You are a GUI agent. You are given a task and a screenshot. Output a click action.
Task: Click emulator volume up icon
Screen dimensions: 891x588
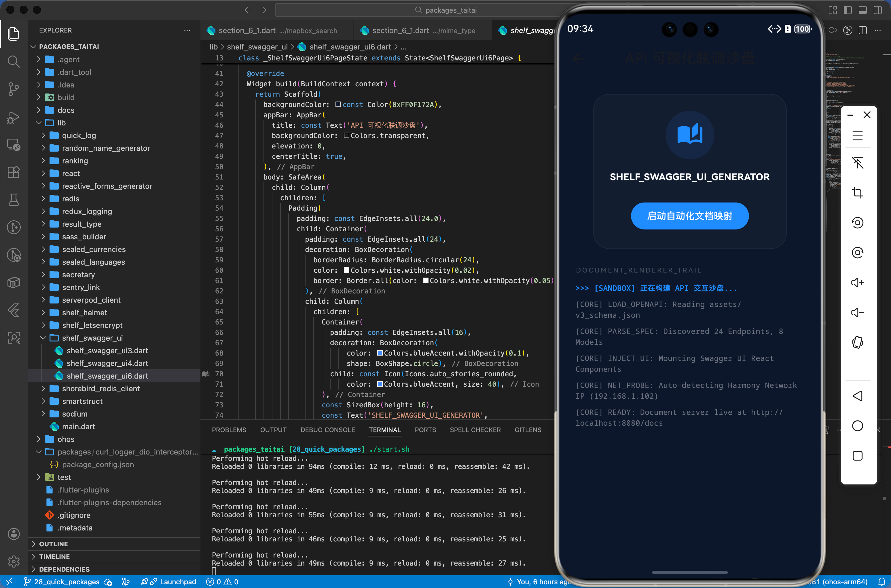(857, 282)
